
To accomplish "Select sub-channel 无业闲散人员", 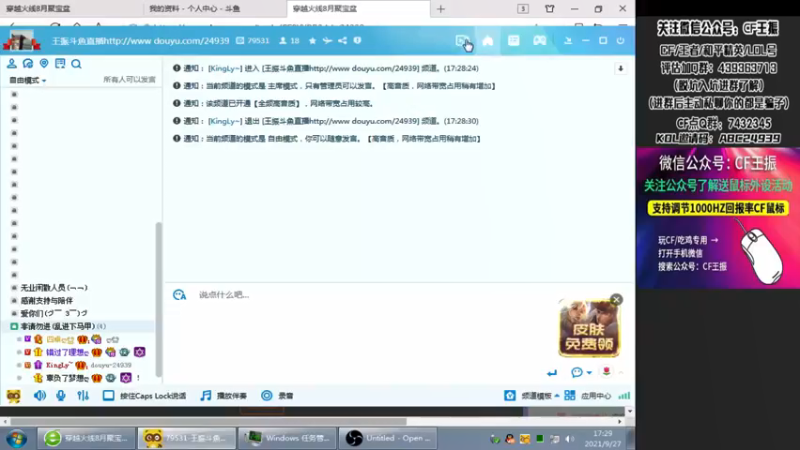I will 54,288.
